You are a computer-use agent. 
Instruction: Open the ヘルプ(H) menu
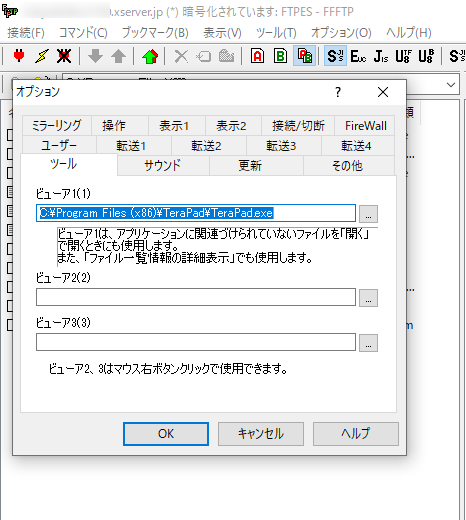tap(409, 33)
